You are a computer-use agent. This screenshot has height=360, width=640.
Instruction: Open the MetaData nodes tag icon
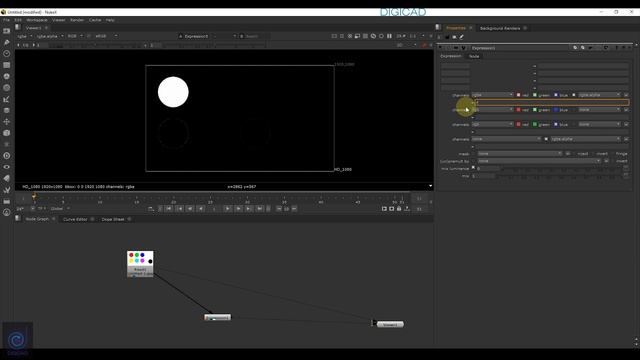coord(7,178)
